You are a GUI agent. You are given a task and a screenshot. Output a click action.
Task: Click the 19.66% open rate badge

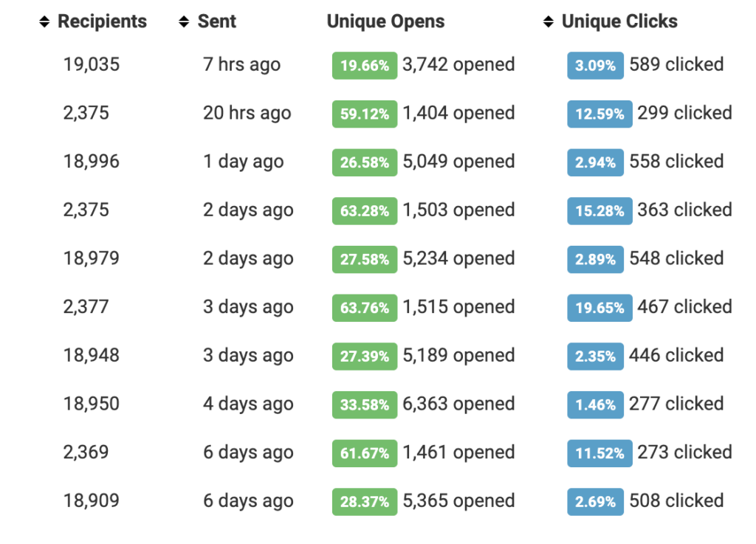click(x=365, y=66)
